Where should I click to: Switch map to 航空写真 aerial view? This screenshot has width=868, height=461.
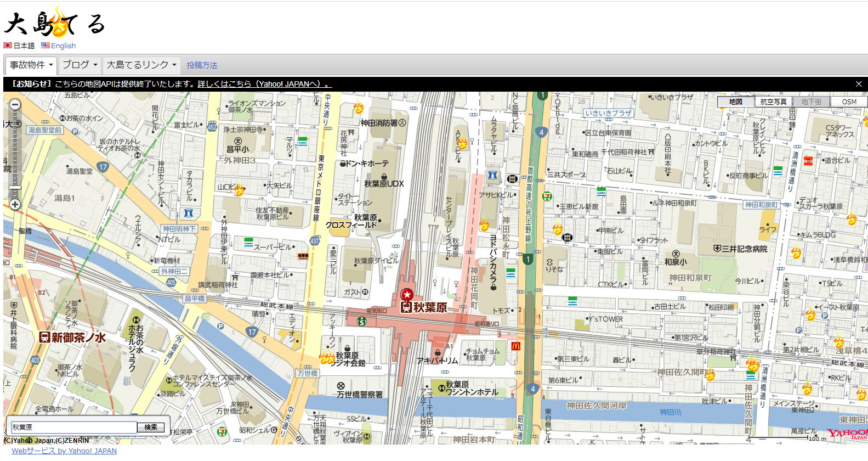(x=773, y=102)
